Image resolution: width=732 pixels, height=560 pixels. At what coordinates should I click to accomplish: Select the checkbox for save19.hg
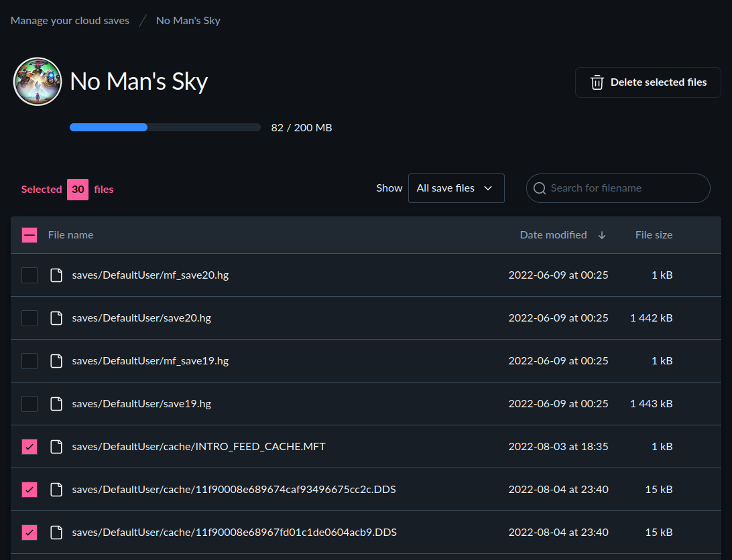coord(29,403)
